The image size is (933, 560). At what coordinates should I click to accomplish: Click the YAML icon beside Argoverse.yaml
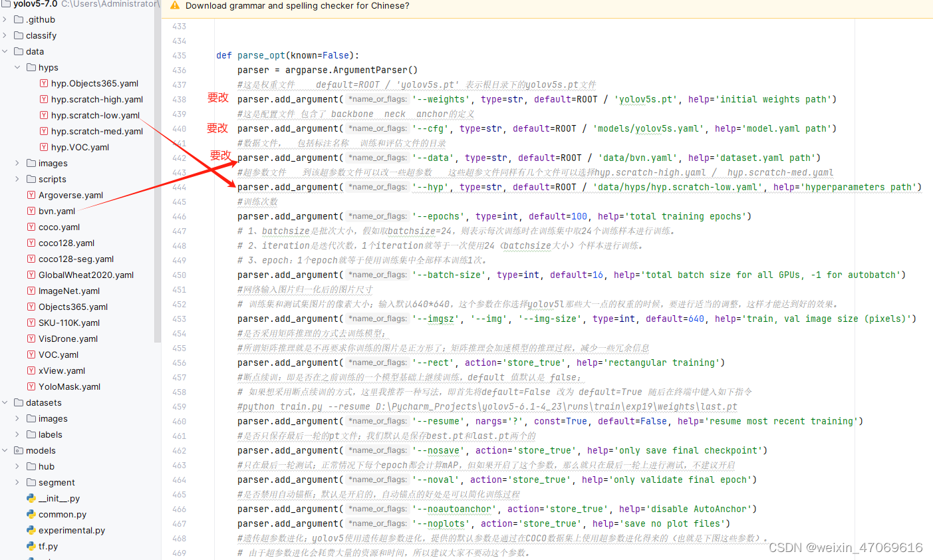pyautogui.click(x=32, y=195)
